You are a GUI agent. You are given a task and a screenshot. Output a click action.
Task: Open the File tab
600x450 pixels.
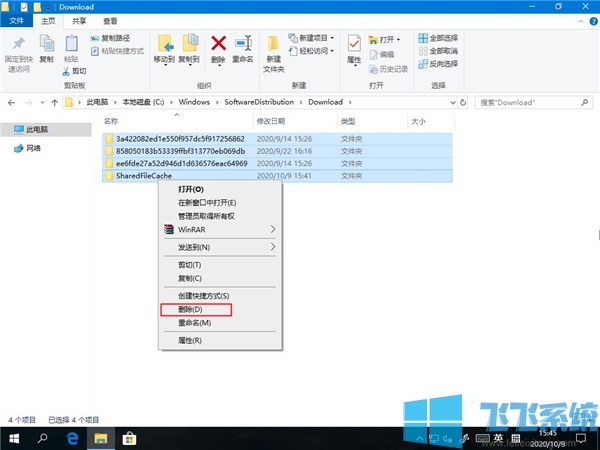[x=16, y=21]
